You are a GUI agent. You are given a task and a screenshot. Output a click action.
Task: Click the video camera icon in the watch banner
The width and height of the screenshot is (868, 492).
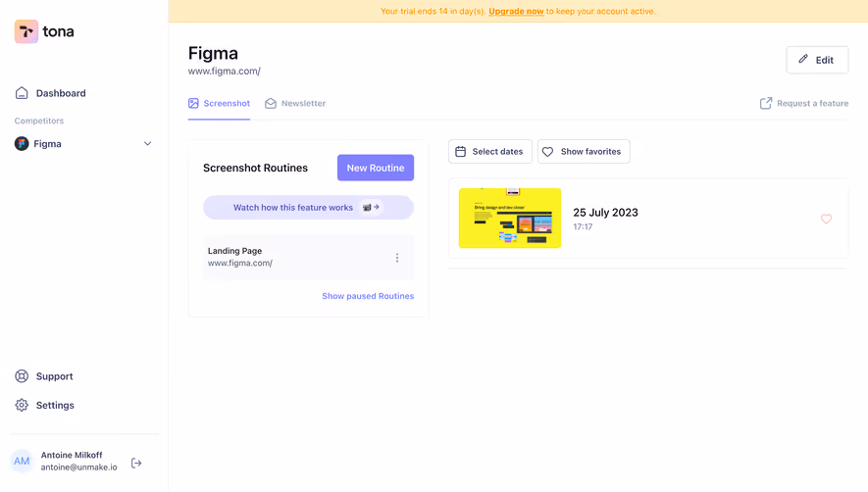[x=367, y=208]
